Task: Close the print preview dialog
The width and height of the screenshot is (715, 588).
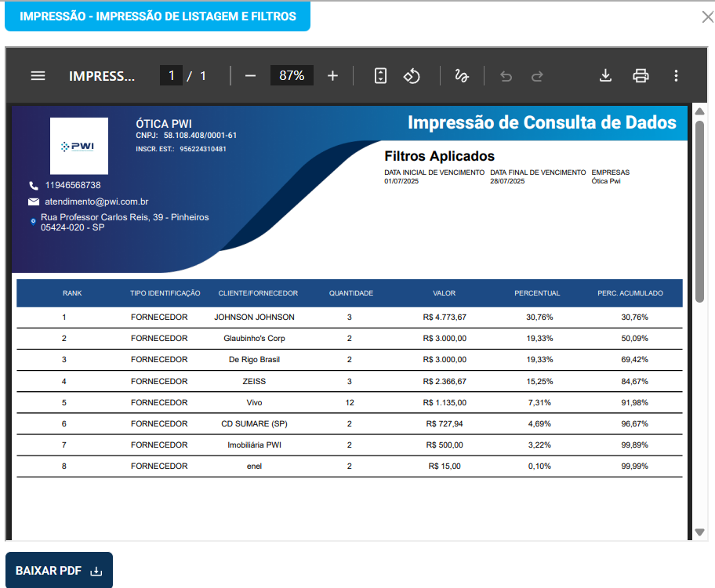Action: click(x=707, y=16)
